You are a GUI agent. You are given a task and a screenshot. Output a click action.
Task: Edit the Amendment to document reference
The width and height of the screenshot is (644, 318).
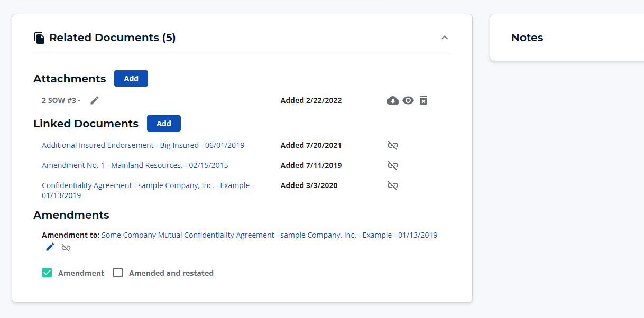pyautogui.click(x=50, y=247)
